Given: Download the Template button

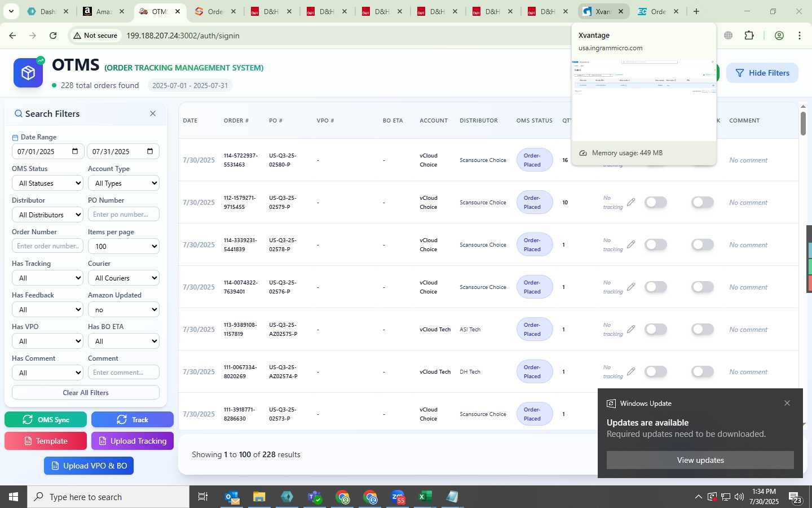Looking at the screenshot, I should tap(46, 441).
